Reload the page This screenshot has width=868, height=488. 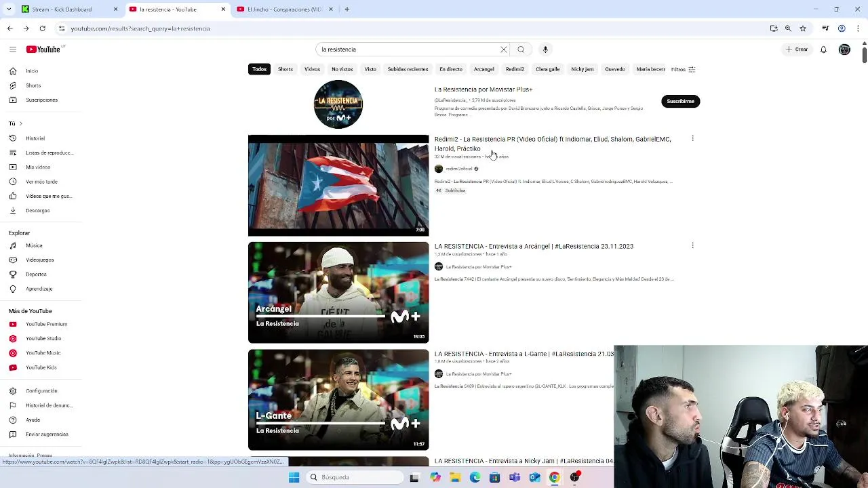[x=42, y=28]
